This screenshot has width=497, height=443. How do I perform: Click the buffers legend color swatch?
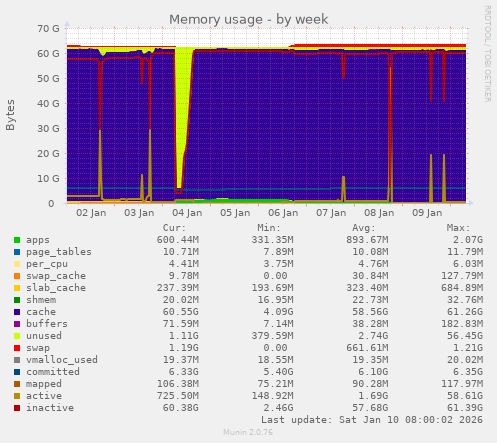17,324
